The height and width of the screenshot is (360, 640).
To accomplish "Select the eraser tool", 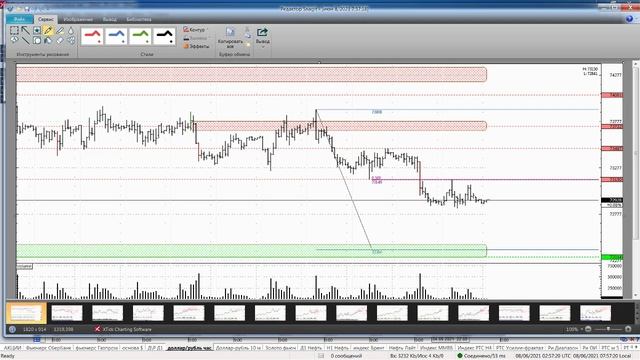I will coord(60,40).
